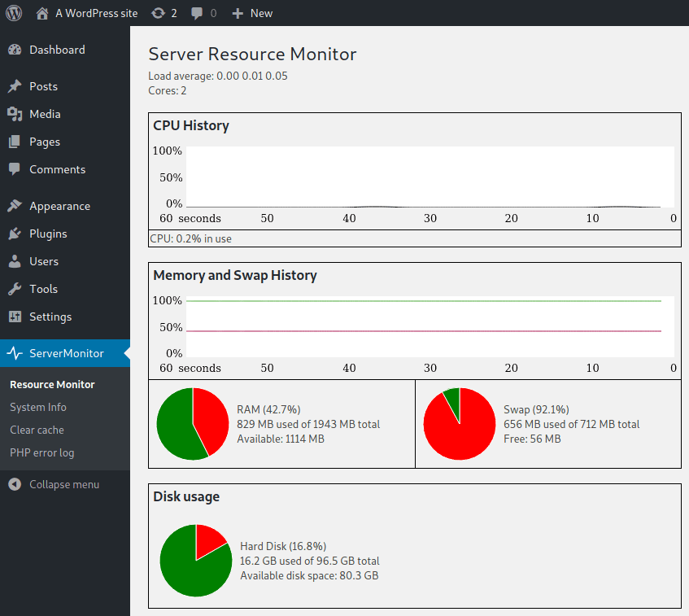Click the ServerMonitor pulse icon
The width and height of the screenshot is (689, 616).
point(15,353)
